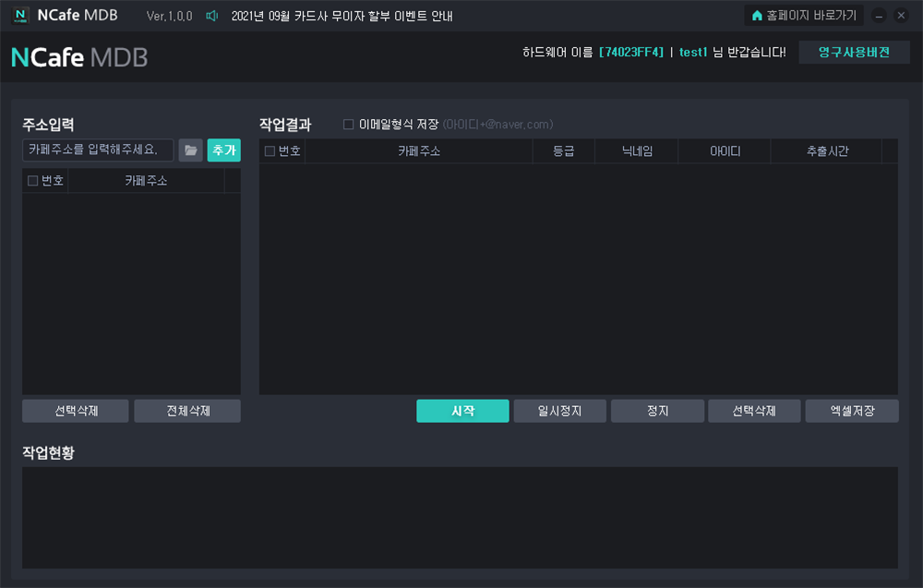Click the 추출시간 column header
The image size is (923, 588).
tap(826, 151)
